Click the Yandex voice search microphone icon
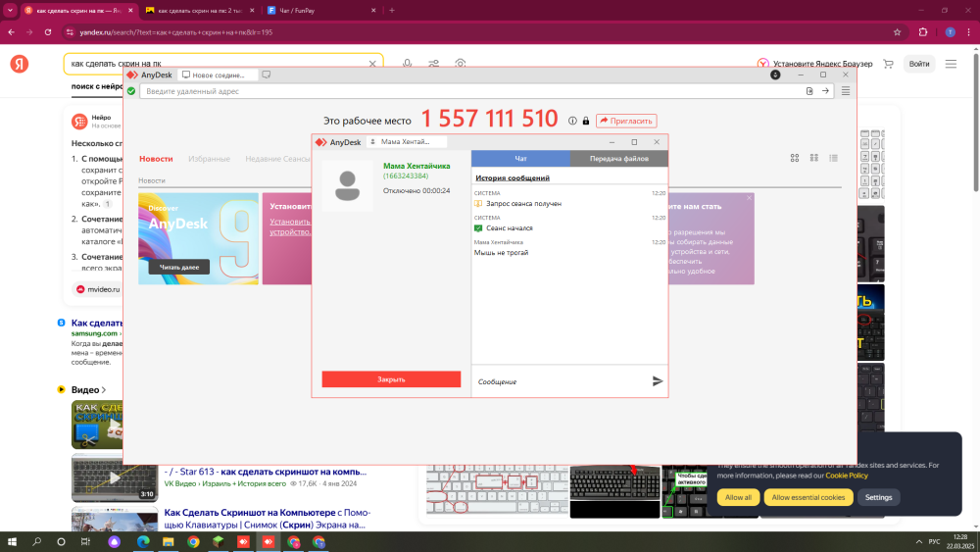The image size is (980, 552). [407, 64]
